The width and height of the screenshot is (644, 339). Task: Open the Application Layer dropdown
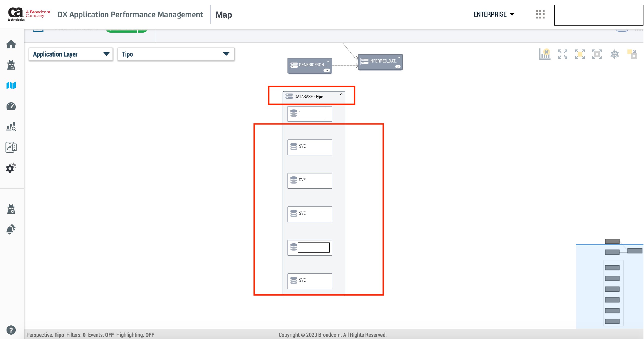[71, 54]
